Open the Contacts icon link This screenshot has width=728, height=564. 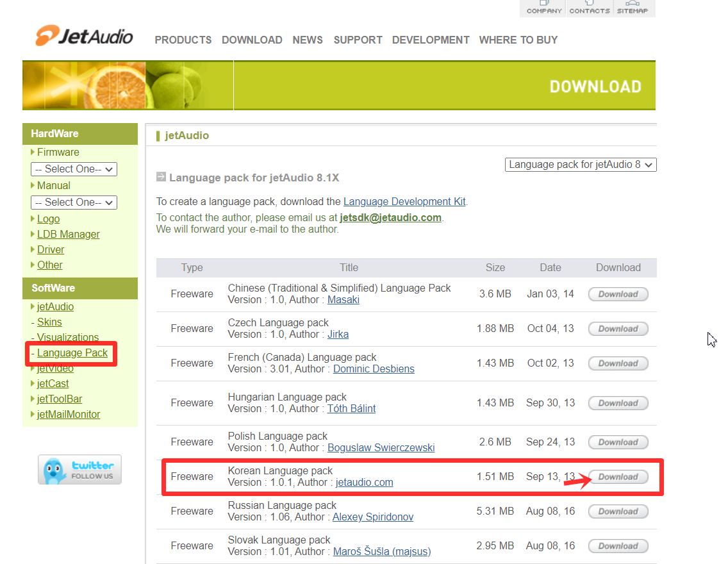click(589, 8)
